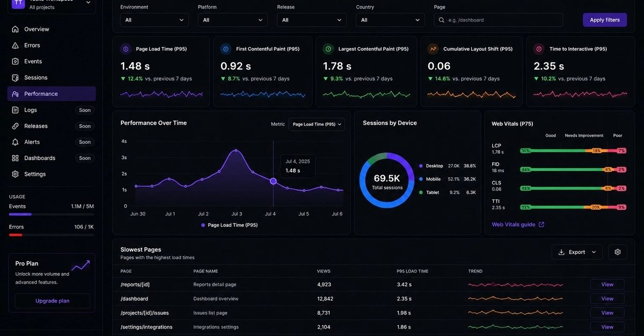Go to Overview in sidebar
The image size is (644, 336).
coord(52,29)
